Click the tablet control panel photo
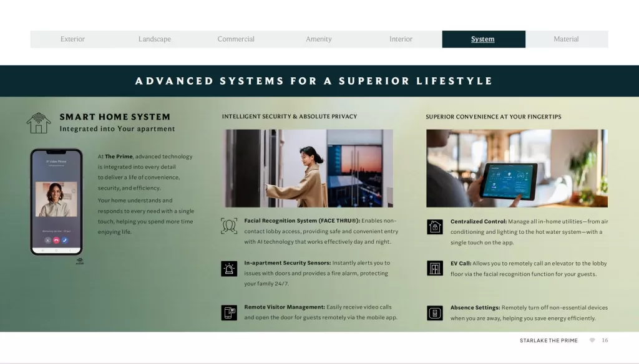The image size is (639, 364). click(x=517, y=168)
